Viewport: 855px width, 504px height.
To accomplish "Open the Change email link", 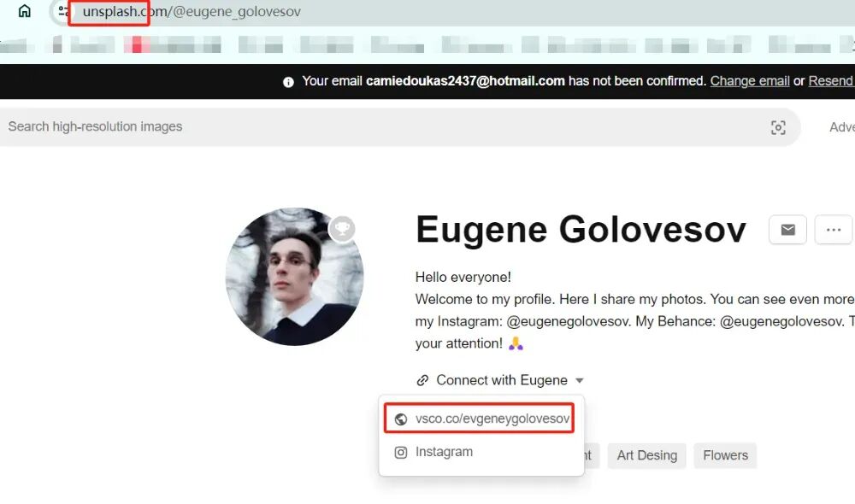I will (x=750, y=81).
